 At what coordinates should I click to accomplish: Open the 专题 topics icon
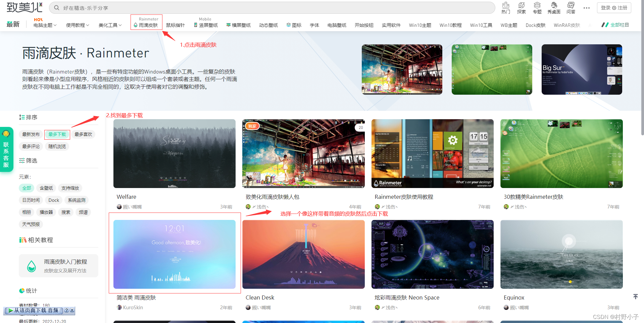[537, 7]
